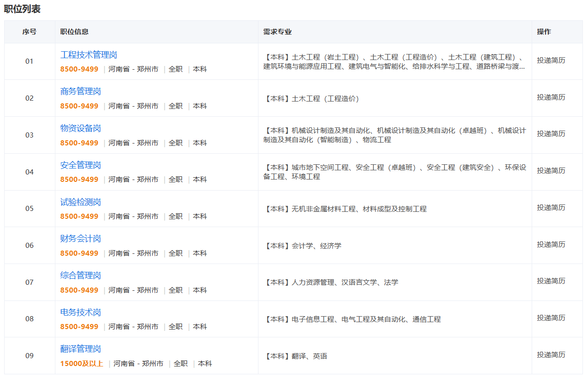This screenshot has height=378, width=588.
Task: Submit resume for 财务会计岗 position
Action: [x=551, y=245]
